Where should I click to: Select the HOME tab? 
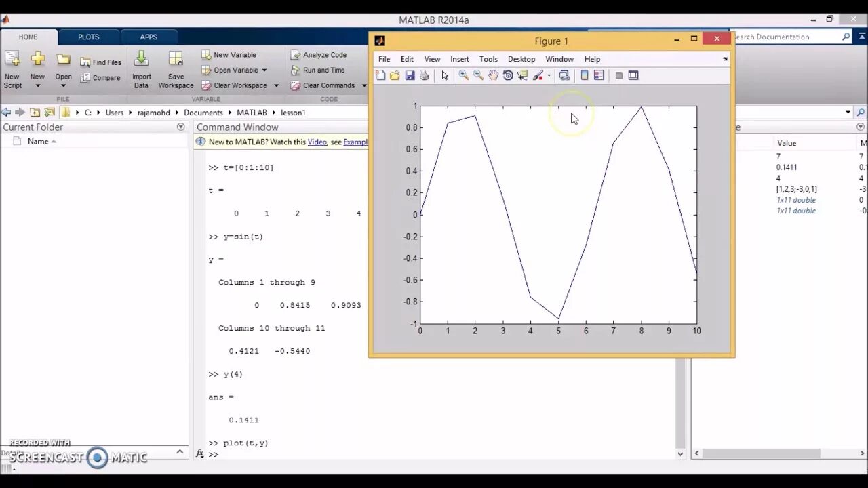coord(28,37)
